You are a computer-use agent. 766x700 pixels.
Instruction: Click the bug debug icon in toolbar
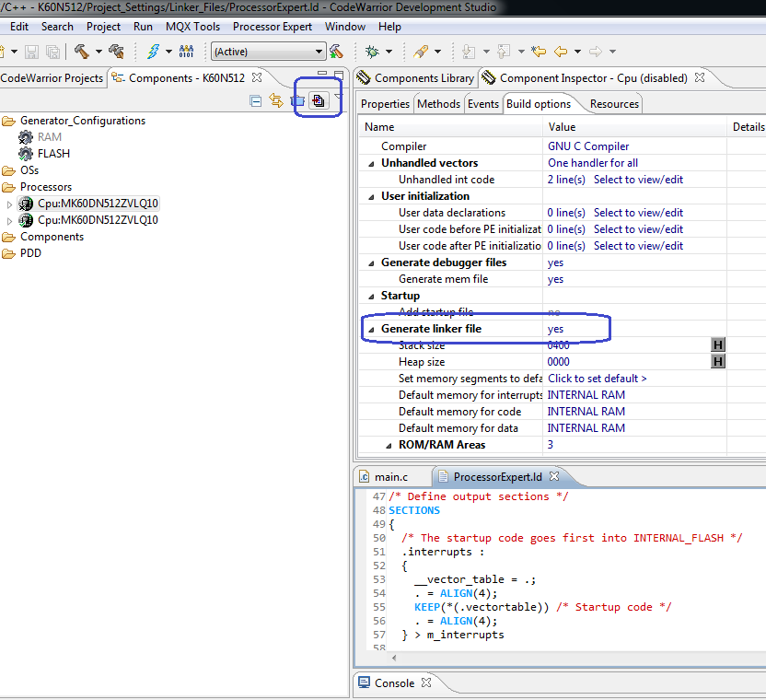373,52
